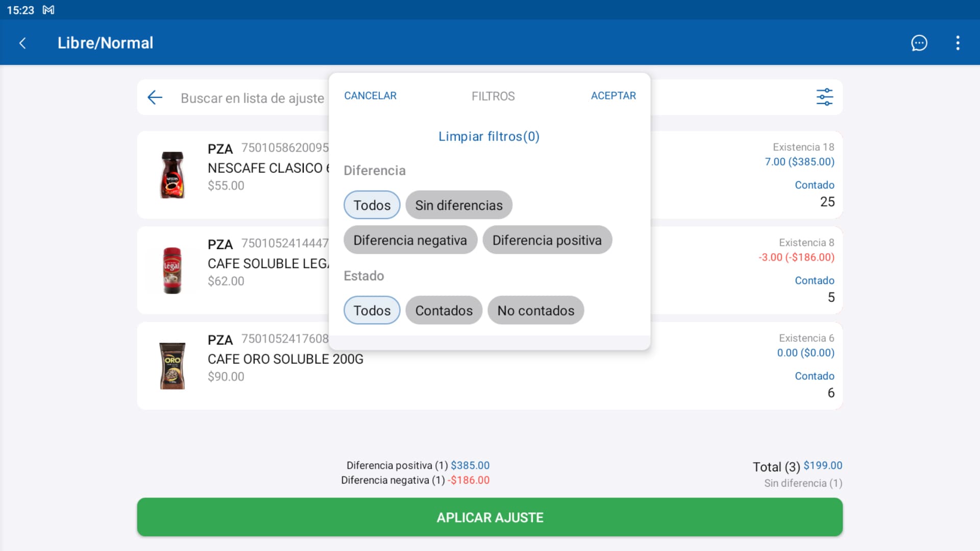980x551 pixels.
Task: Select the Sin diferencias filter chip
Action: 458,205
